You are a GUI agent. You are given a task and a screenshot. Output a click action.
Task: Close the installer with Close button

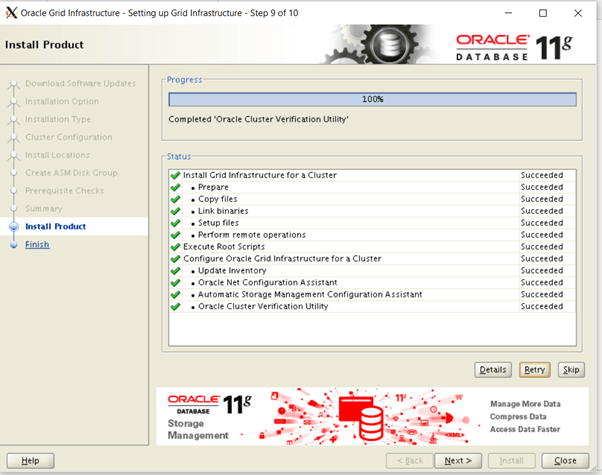(x=565, y=461)
